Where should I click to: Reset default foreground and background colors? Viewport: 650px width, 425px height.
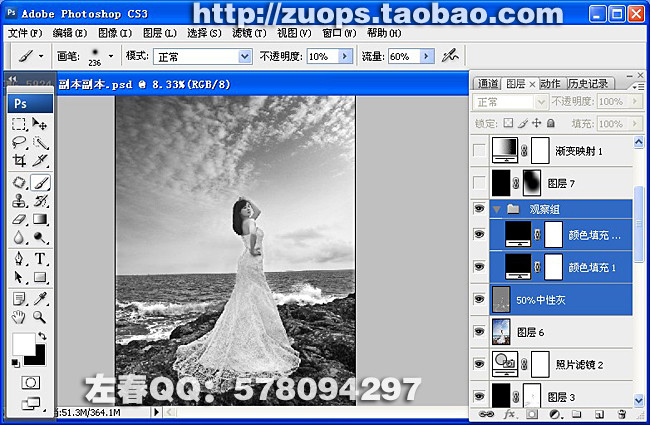[x=15, y=363]
